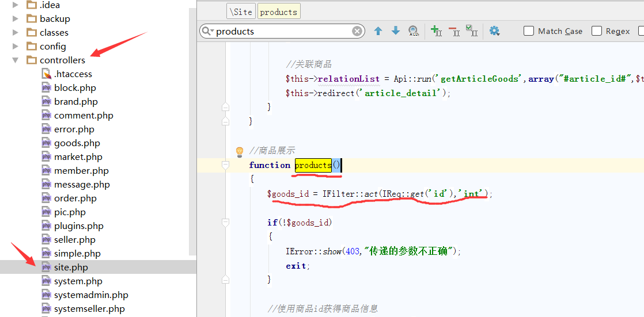The height and width of the screenshot is (317, 644).
Task: Fold the if(!$goods_id) block
Action: pyautogui.click(x=225, y=223)
